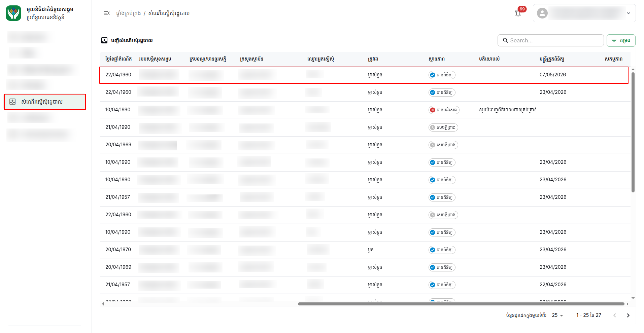Click horizontal scrollbar left arrow

point(103,304)
